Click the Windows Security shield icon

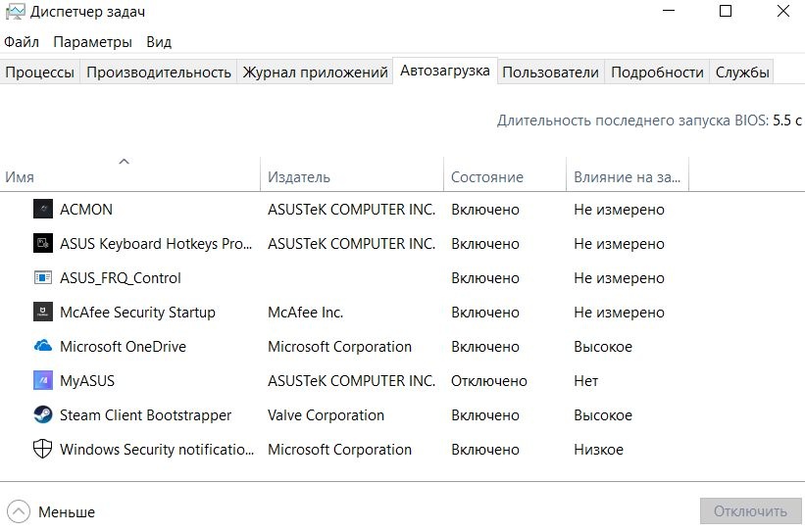[x=42, y=449]
